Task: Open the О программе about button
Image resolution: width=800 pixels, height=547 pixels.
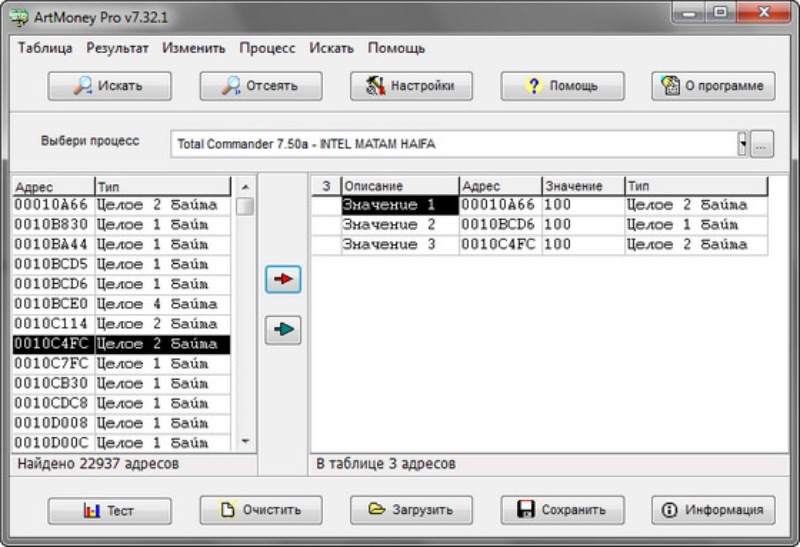Action: tap(713, 86)
